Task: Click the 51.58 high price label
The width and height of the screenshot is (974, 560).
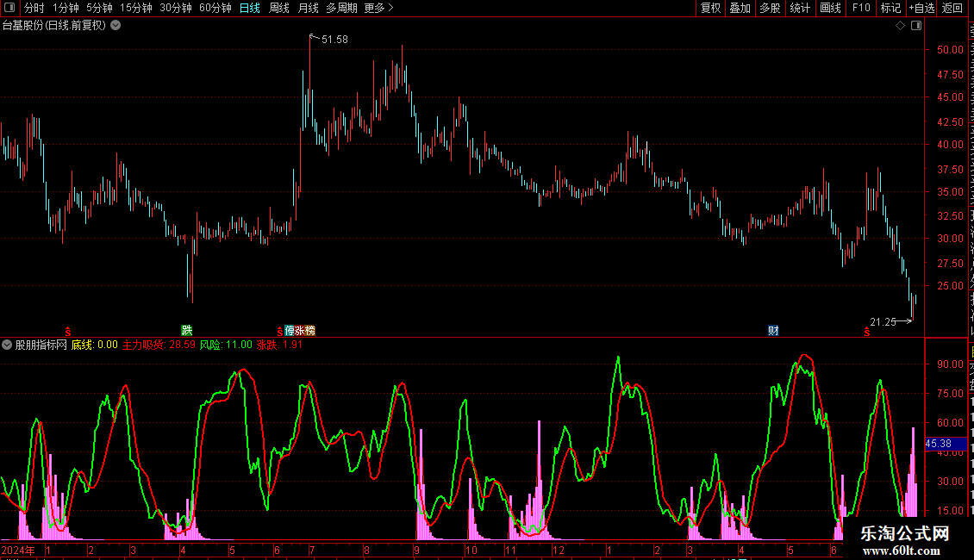Action: 334,40
